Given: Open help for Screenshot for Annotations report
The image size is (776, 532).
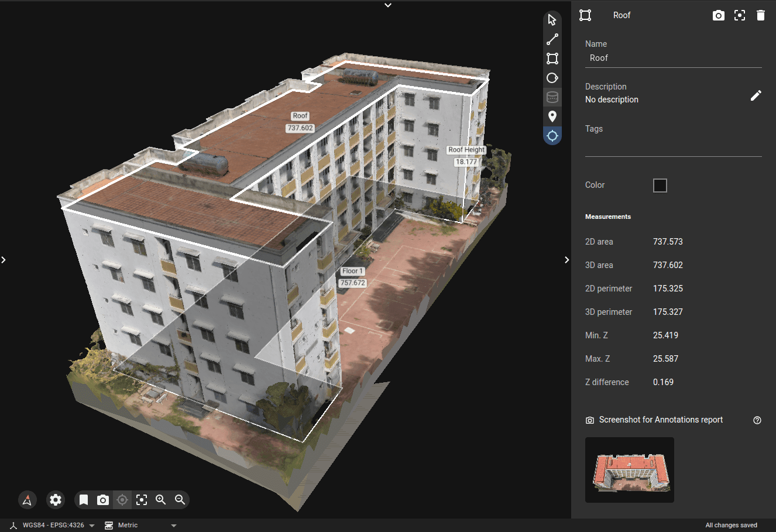Looking at the screenshot, I should 757,420.
